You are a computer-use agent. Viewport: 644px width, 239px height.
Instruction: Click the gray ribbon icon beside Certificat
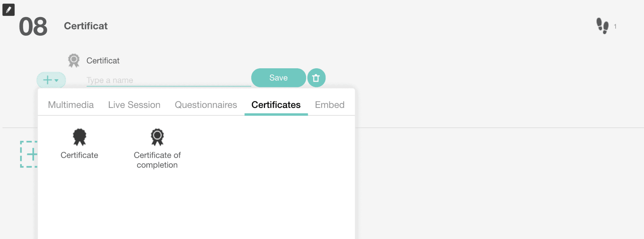pos(74,61)
